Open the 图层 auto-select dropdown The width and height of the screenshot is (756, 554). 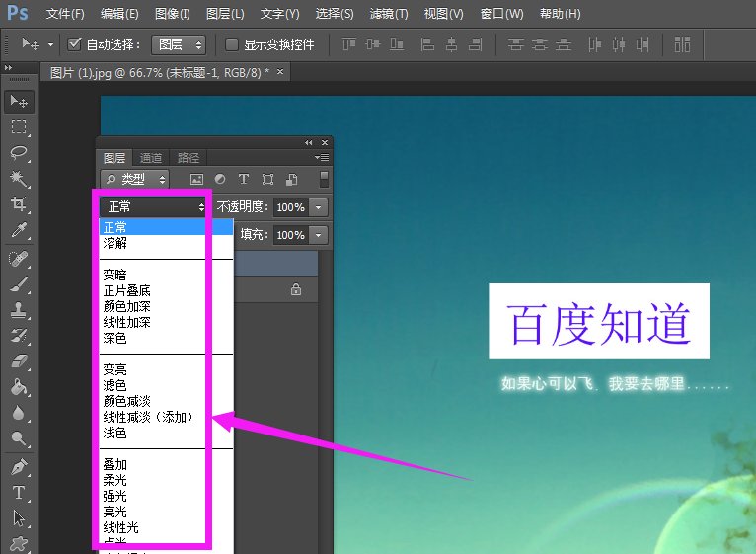click(x=179, y=44)
